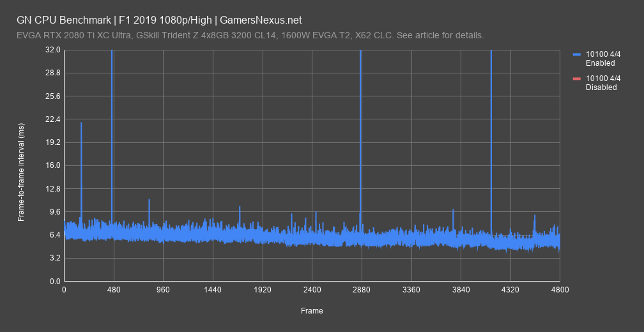Screen dimensions: 644x332
Task: Click the 4320 x-axis label
Action: point(510,289)
